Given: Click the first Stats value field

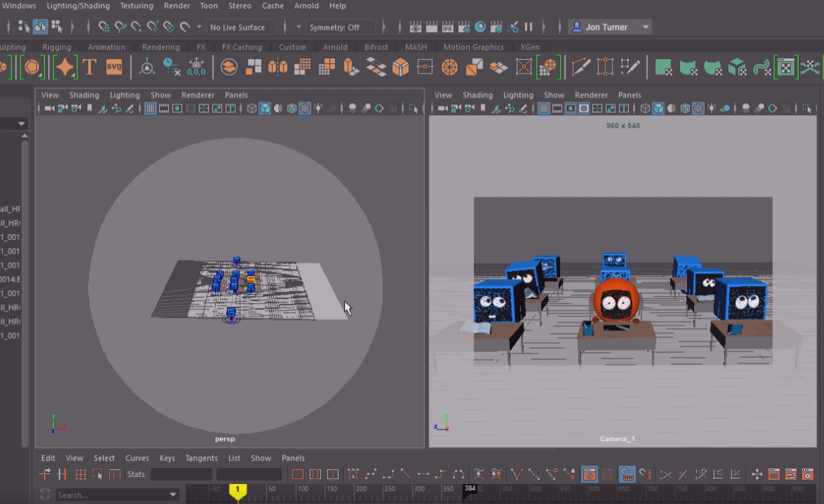Looking at the screenshot, I should click(181, 474).
